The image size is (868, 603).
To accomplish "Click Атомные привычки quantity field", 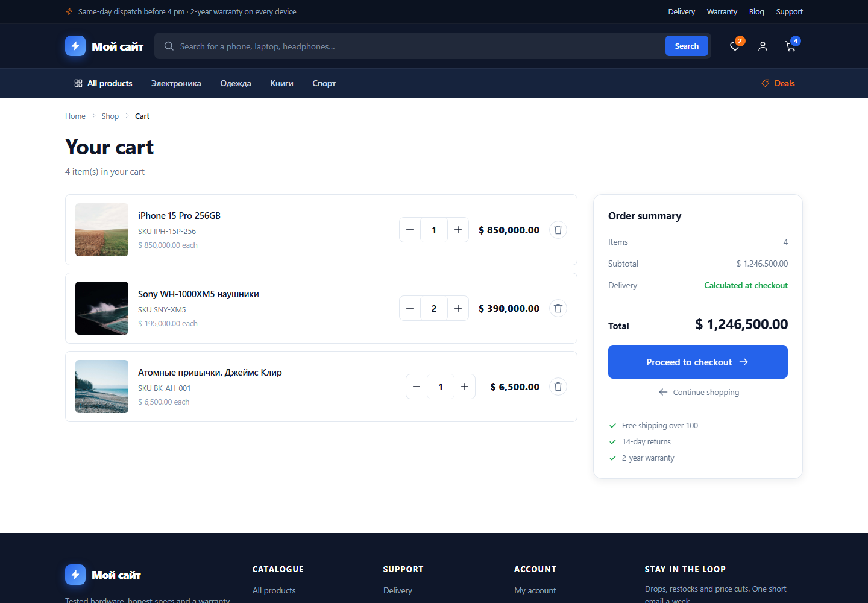I will (441, 387).
